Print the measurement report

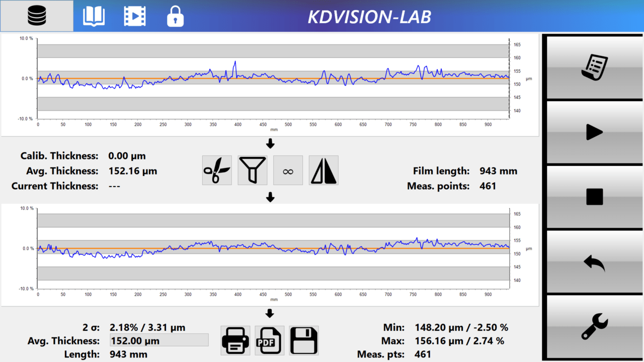click(x=235, y=340)
